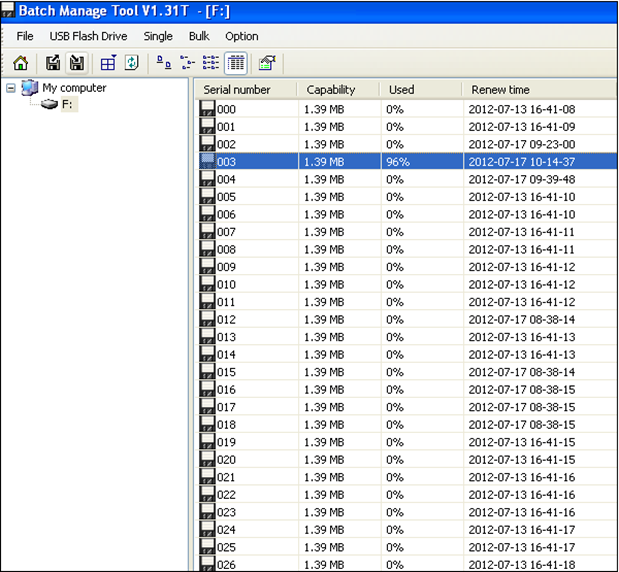Select serial number 015
This screenshot has height=572, width=619.
click(x=226, y=372)
